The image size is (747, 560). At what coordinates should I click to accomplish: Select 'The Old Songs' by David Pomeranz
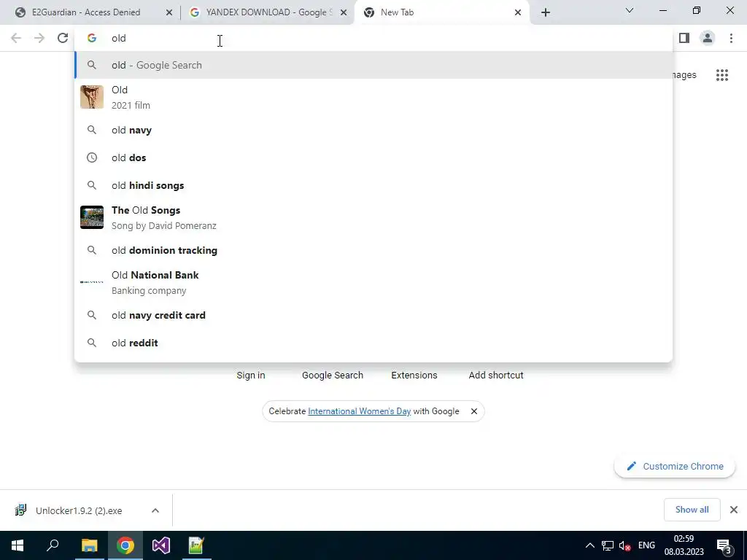click(373, 217)
